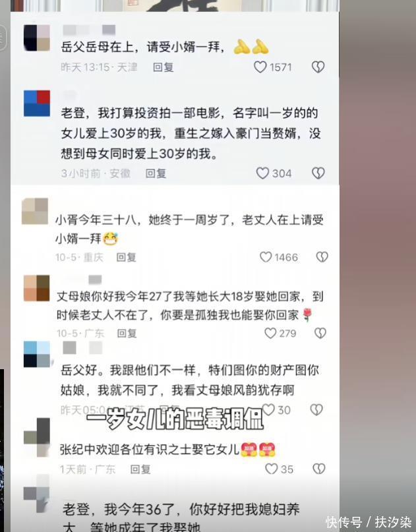The image size is (416, 532).
Task: Dislike the comment with 35 likes
Action: 318,469
